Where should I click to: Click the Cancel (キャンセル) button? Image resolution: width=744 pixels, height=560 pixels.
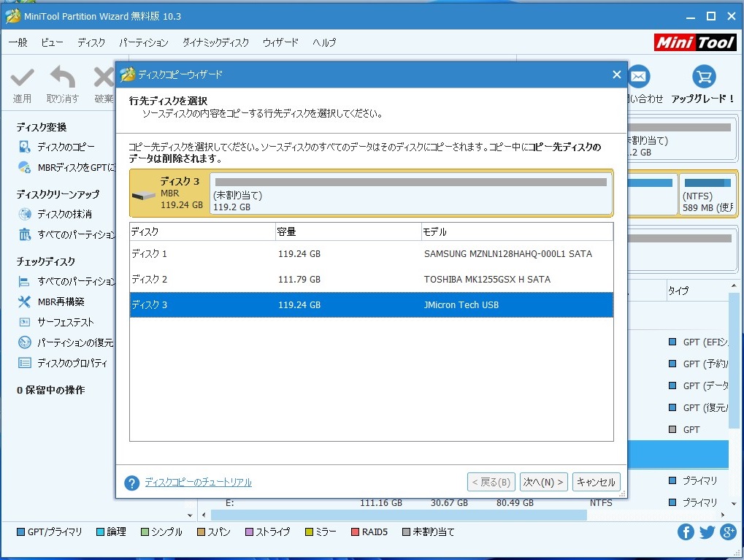pyautogui.click(x=596, y=482)
